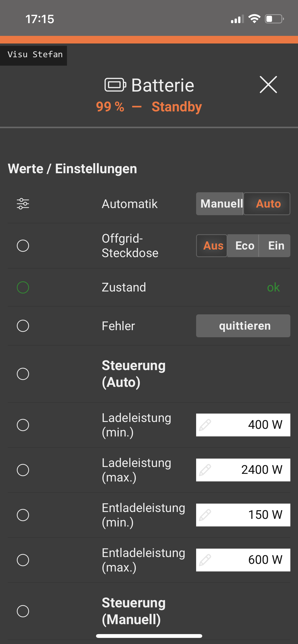The width and height of the screenshot is (298, 644).
Task: Switch Offgrid-Steckdose to Ein
Action: (275, 246)
